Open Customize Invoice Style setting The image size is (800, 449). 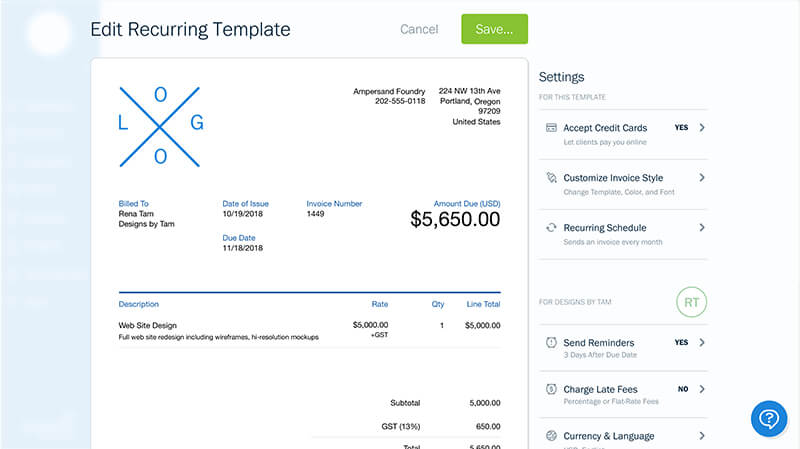point(623,184)
